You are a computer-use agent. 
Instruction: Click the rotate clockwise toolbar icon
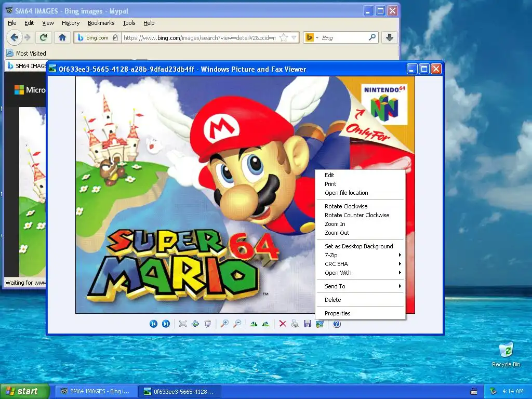(x=254, y=324)
